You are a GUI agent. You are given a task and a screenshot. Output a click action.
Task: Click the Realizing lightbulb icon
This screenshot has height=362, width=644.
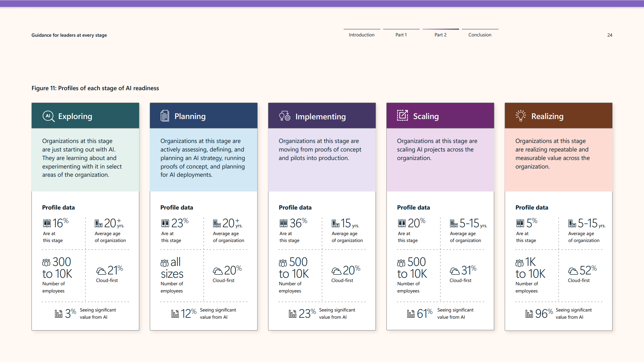(521, 115)
